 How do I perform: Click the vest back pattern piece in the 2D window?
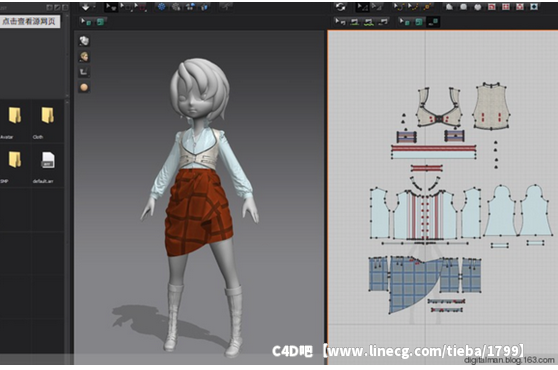point(491,106)
